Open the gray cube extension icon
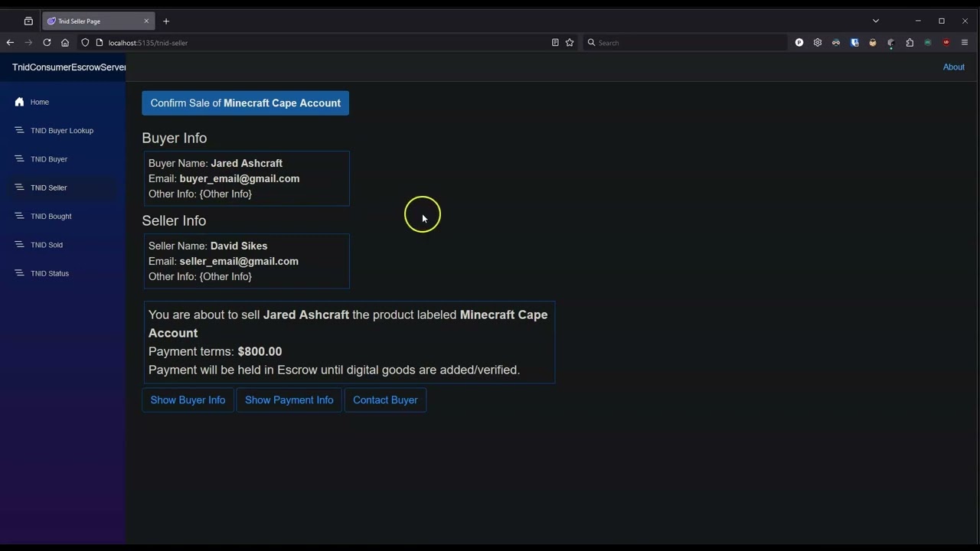 [x=891, y=43]
